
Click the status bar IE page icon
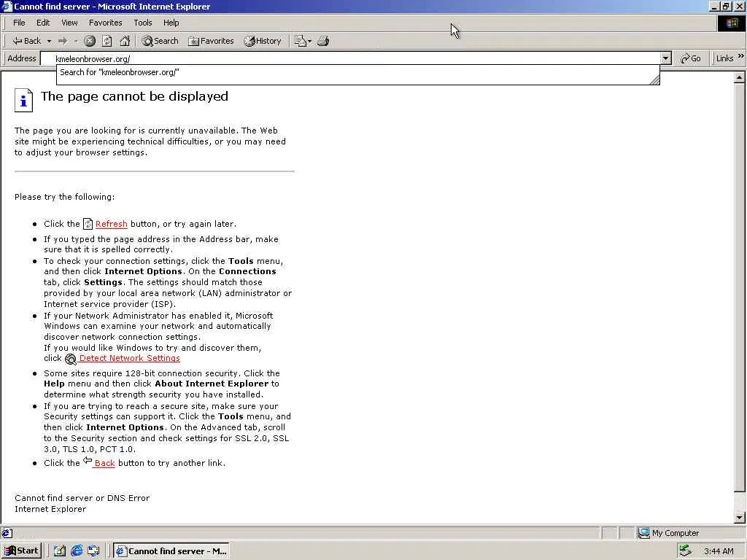coord(7,533)
